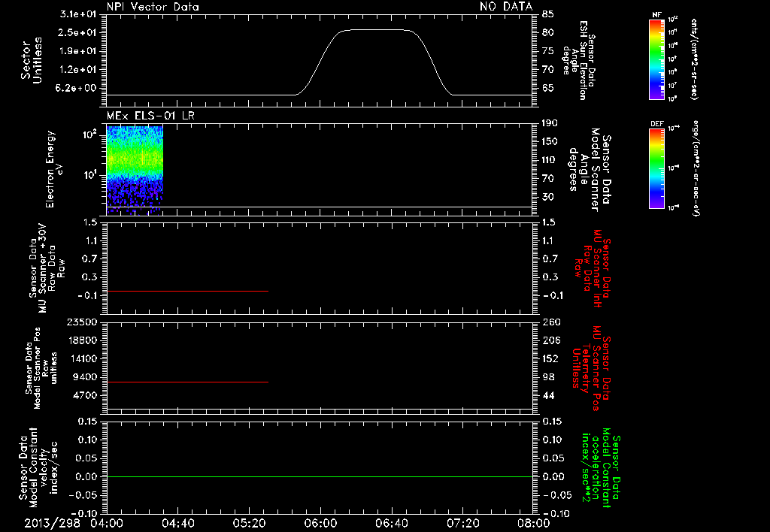The image size is (770, 532).
Task: Click the green 'Model Constant acceleration' label
Action: (x=601, y=467)
